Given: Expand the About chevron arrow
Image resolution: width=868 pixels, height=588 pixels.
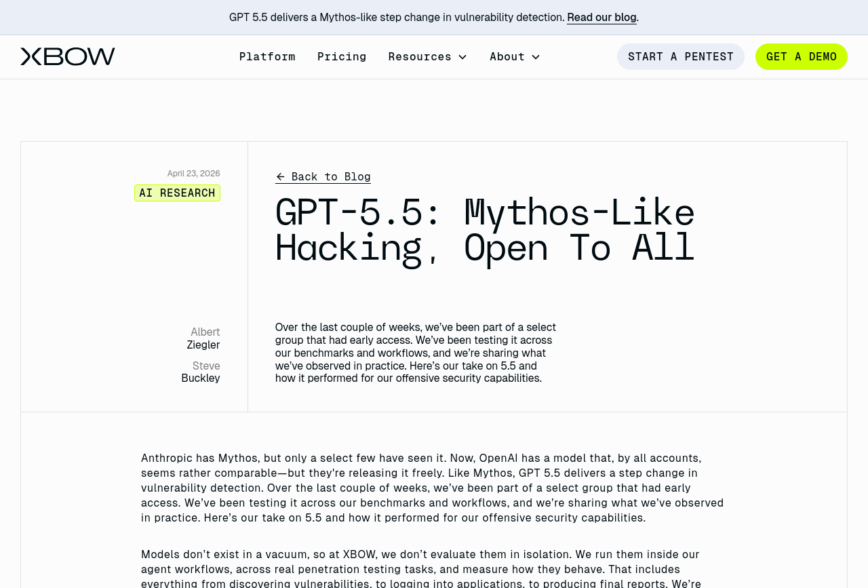Looking at the screenshot, I should coord(536,57).
